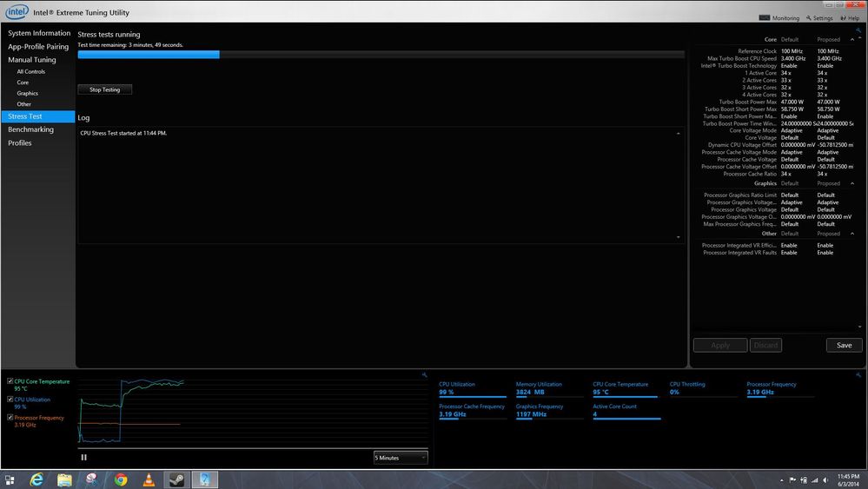Open the Profiles section
868x489 pixels.
pos(19,142)
